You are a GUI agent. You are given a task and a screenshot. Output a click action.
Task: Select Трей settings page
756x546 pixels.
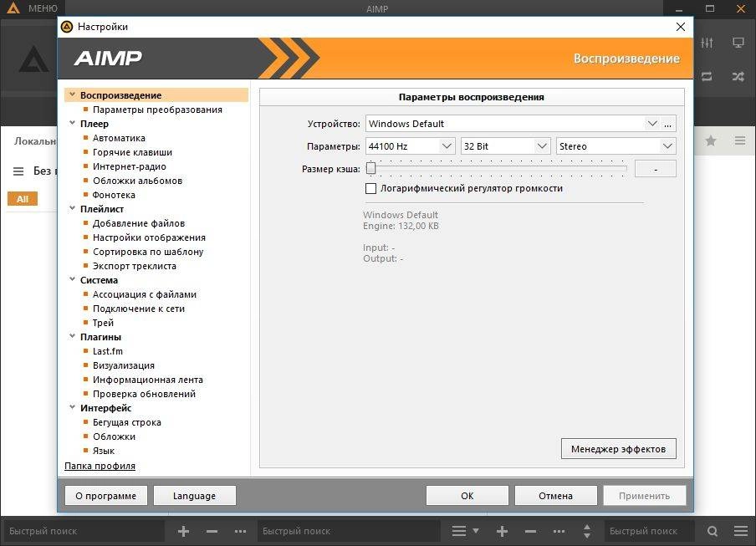tap(103, 323)
